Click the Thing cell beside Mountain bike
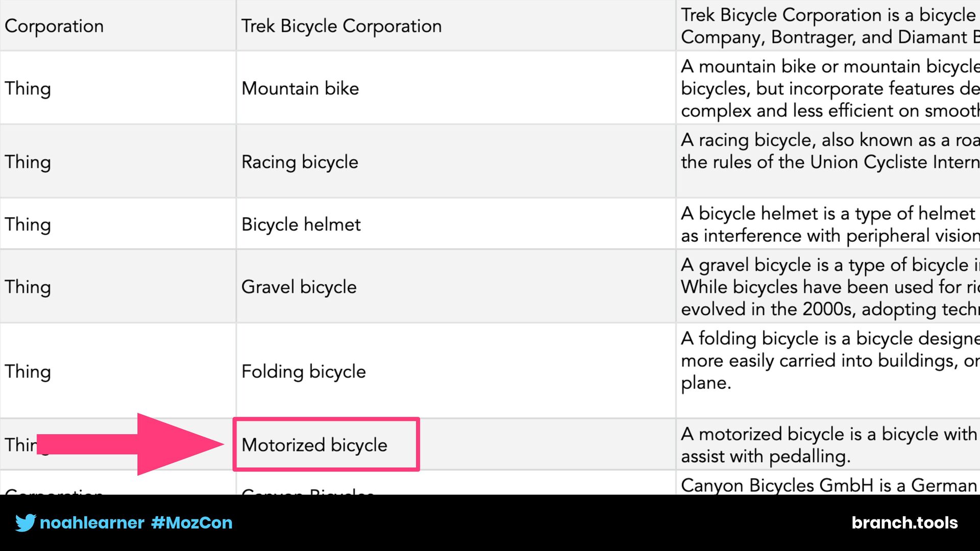The width and height of the screenshot is (980, 551). click(118, 88)
